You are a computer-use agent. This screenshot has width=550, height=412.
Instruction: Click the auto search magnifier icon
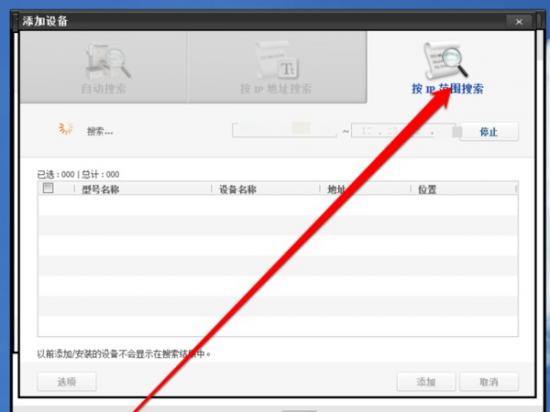[x=108, y=61]
